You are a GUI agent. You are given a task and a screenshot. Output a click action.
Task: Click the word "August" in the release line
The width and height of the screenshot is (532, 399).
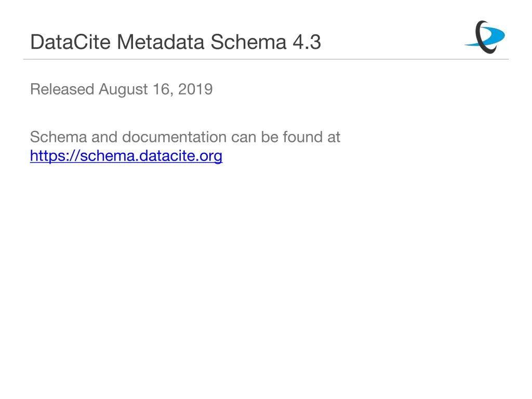pos(124,89)
